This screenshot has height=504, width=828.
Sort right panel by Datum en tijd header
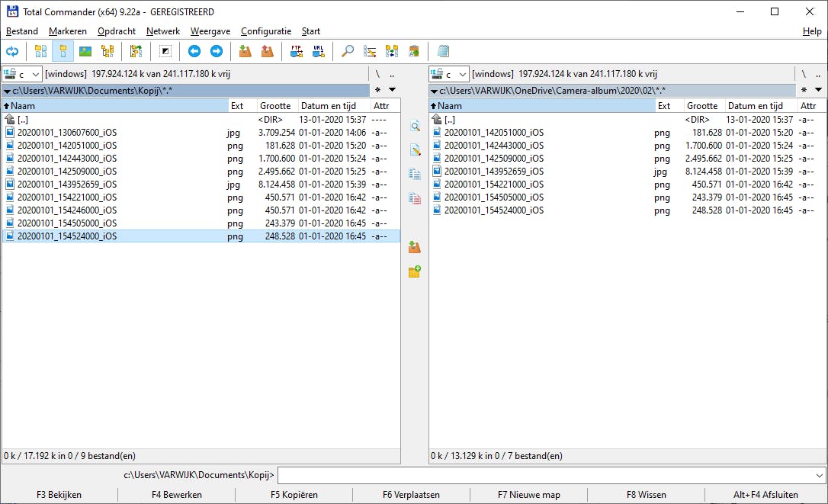click(762, 106)
